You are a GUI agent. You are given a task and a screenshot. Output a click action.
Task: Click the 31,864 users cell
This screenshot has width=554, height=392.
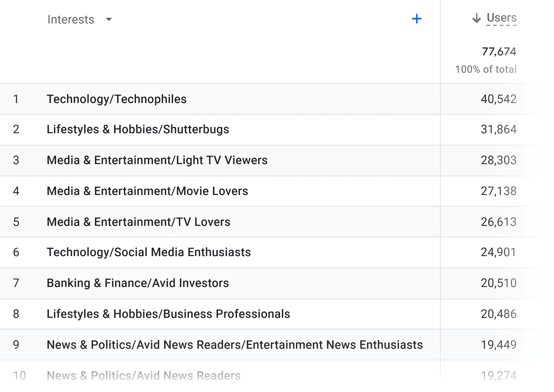pos(498,129)
